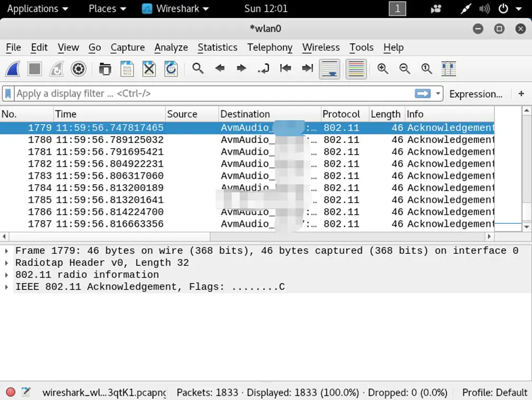Click the red expert info status icon
Screen dimensions: 532x400
click(11, 392)
